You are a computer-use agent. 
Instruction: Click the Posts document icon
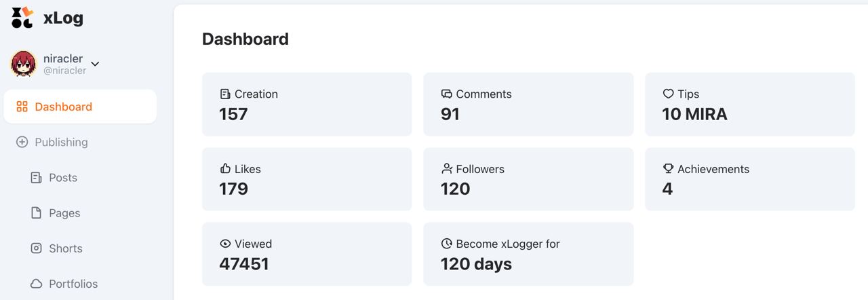[37, 178]
